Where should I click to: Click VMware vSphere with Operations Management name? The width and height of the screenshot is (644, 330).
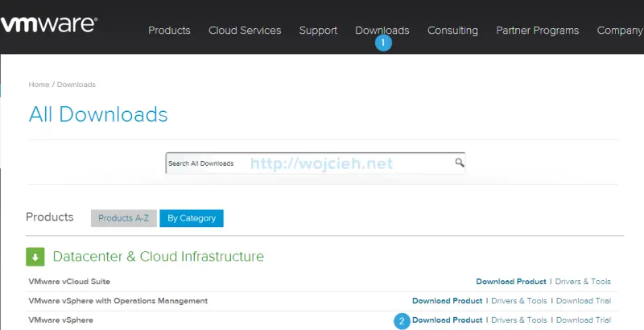tap(118, 301)
